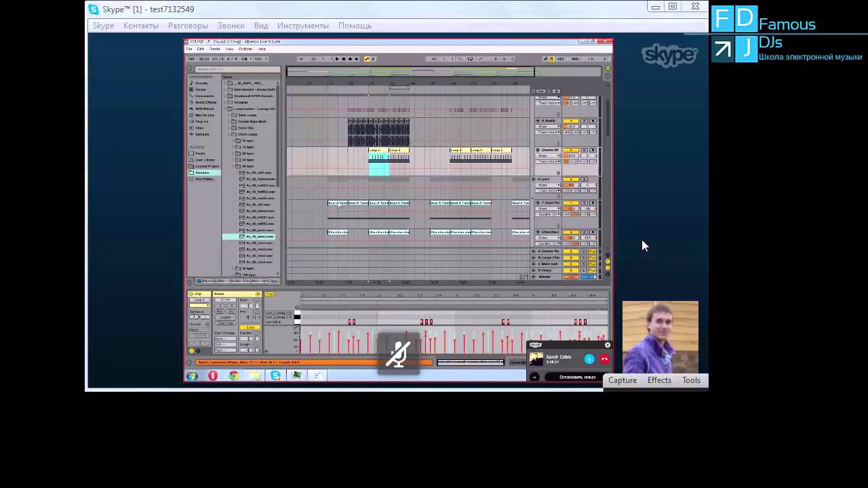This screenshot has height=488, width=868.
Task: Collapse the 4 Audio track fold arrow
Action: pyautogui.click(x=538, y=121)
